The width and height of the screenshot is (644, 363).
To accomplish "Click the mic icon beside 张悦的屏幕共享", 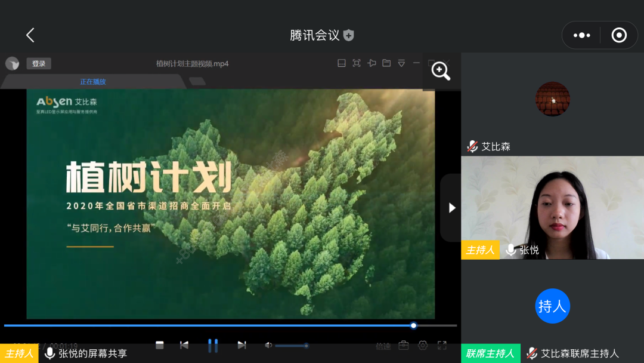I will click(x=49, y=353).
